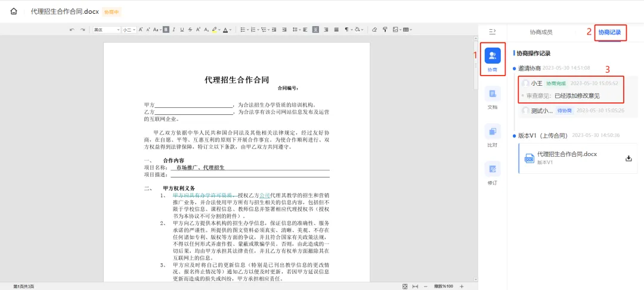The height and width of the screenshot is (290, 644).
Task: Toggle italic formatting
Action: (x=174, y=30)
